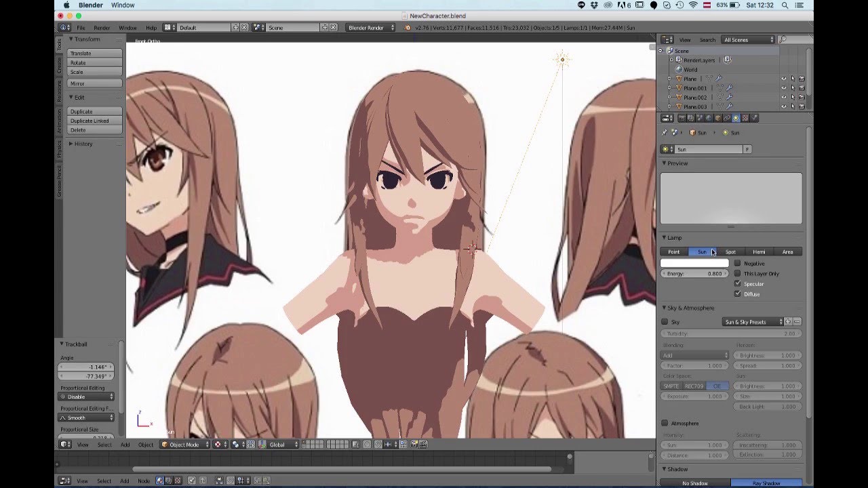Image resolution: width=868 pixels, height=488 pixels.
Task: Click the white lamp color swatch
Action: (x=694, y=263)
